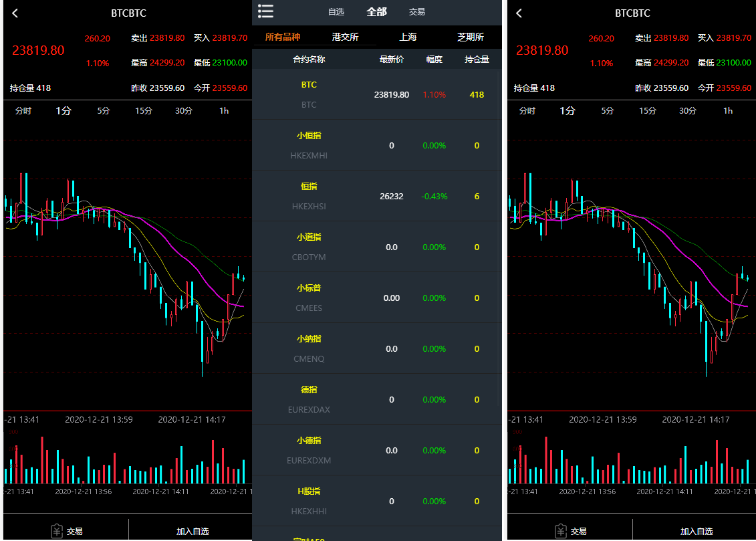
Task: Click 加入自选 button on left chart
Action: 193,531
